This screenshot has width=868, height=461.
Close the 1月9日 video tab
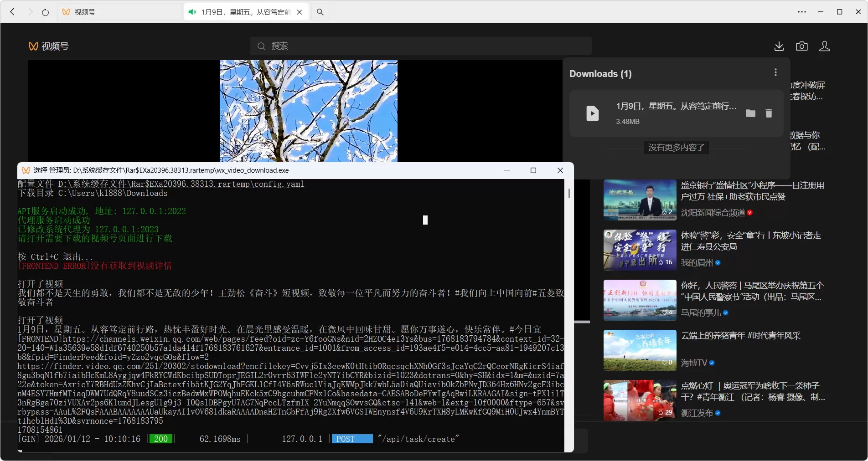(x=299, y=12)
